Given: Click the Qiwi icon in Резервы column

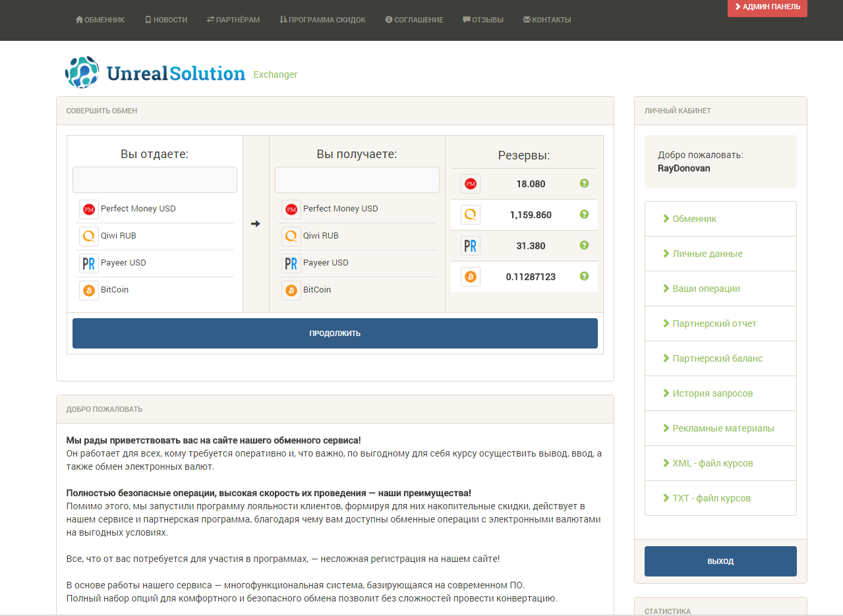Looking at the screenshot, I should (x=471, y=215).
